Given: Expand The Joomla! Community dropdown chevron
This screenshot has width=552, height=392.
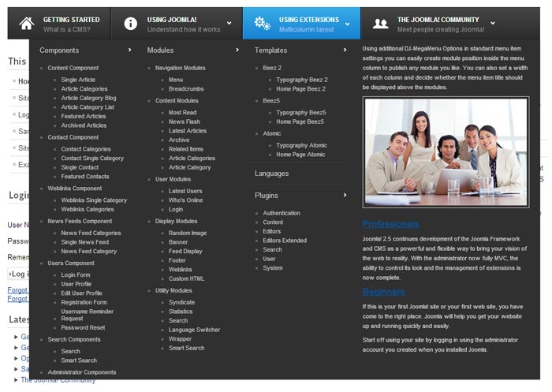Looking at the screenshot, I should pos(493,23).
